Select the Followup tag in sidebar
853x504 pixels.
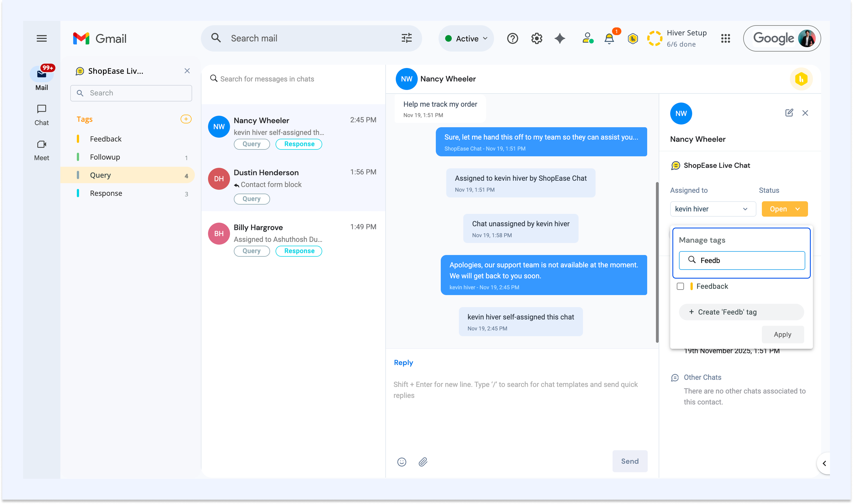coord(127,157)
